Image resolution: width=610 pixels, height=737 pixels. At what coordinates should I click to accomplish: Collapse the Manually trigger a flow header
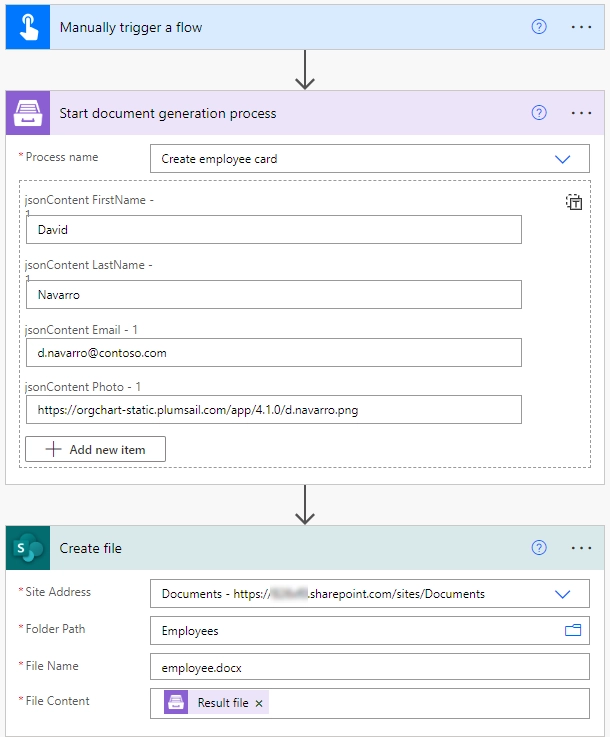click(305, 27)
